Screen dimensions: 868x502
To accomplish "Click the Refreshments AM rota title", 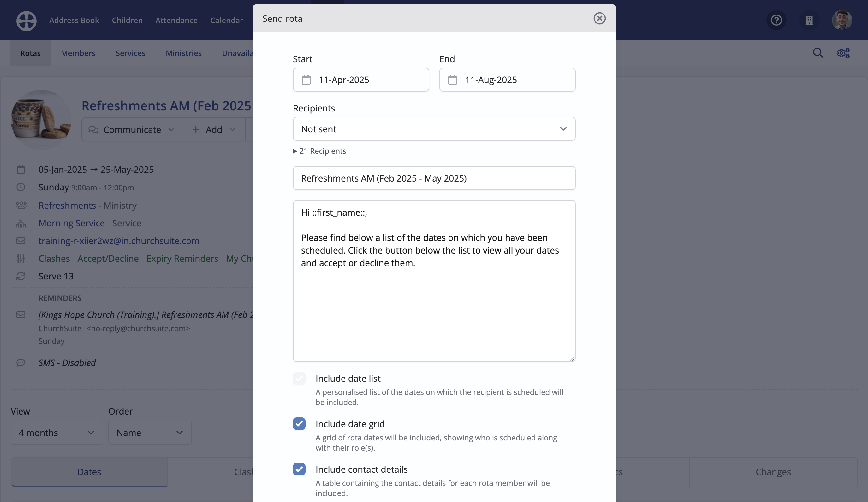I will pos(167,105).
